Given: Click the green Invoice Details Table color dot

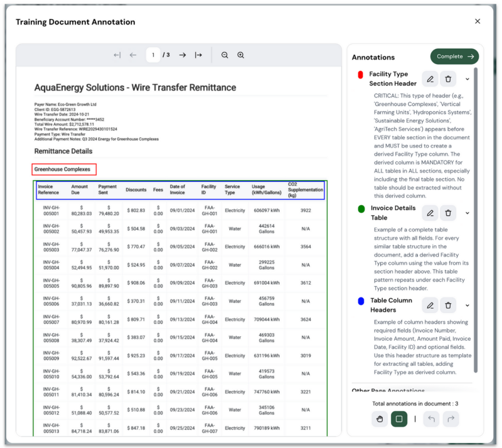Looking at the screenshot, I should pos(361,209).
